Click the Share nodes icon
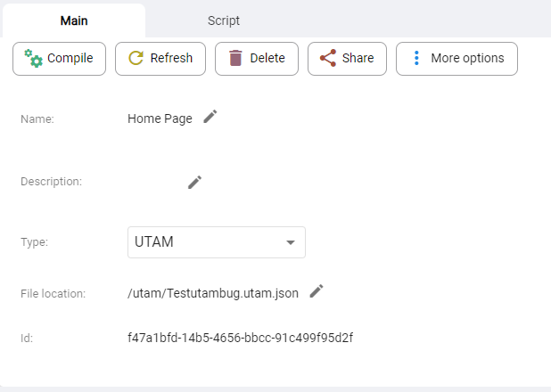Screen dimensions: 551x392 pos(328,58)
